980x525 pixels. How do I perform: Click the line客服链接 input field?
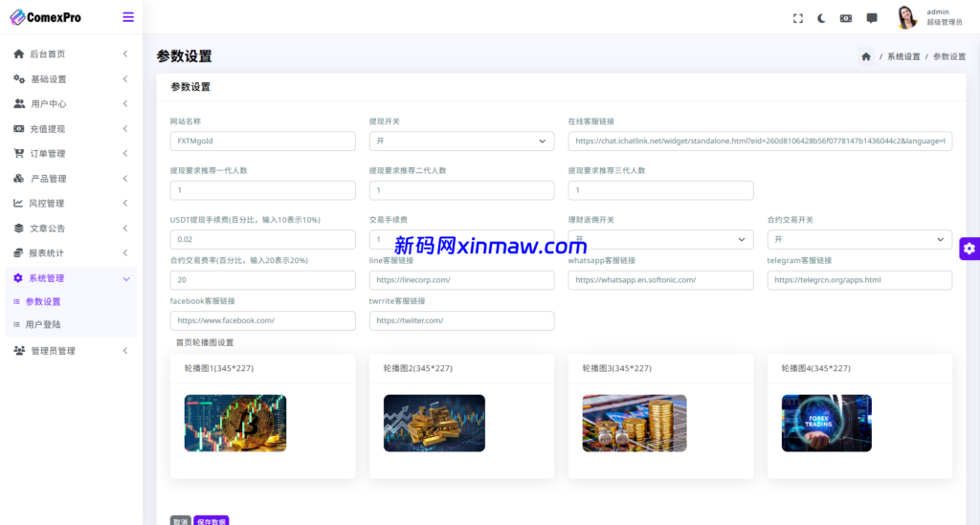461,279
